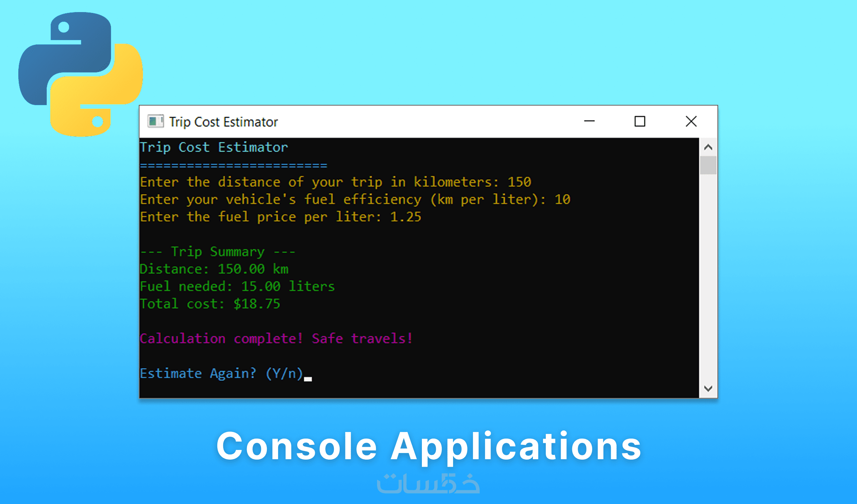
Task: Maximize the Trip Cost Estimator window
Action: (x=640, y=122)
